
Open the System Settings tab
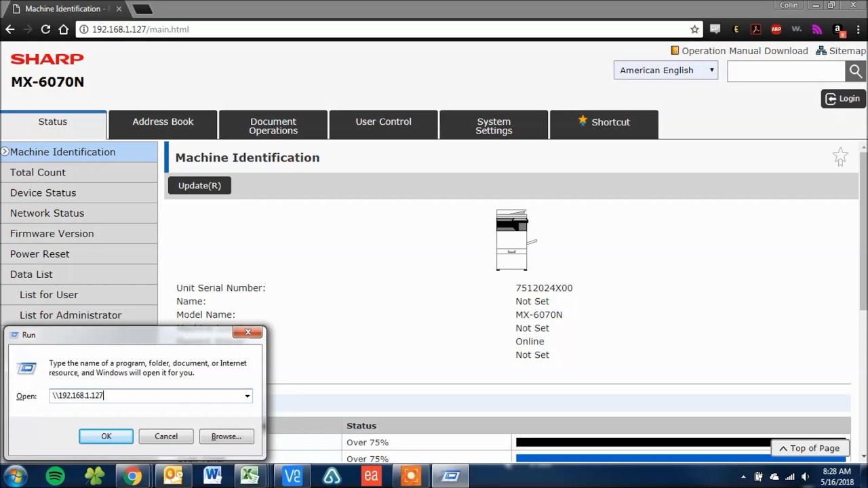[494, 125]
